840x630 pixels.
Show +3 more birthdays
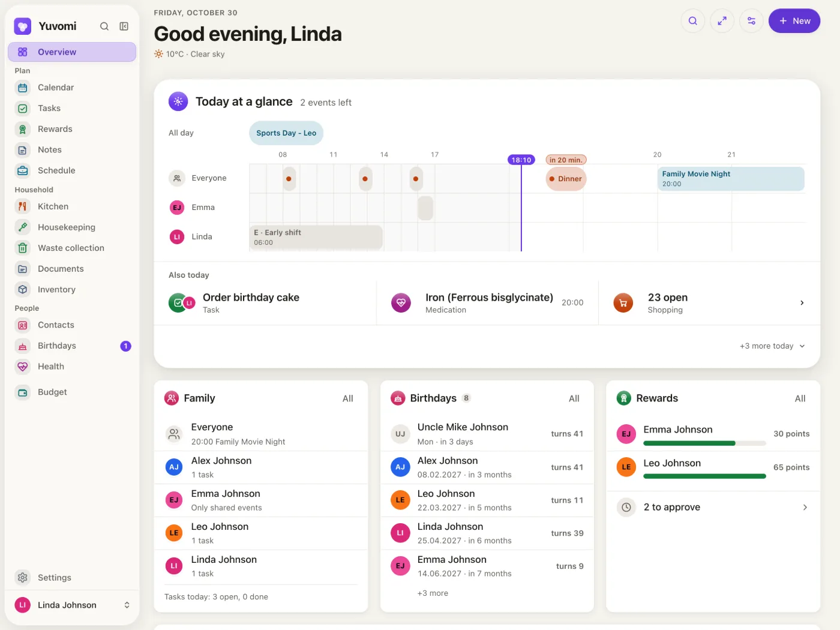click(x=433, y=593)
